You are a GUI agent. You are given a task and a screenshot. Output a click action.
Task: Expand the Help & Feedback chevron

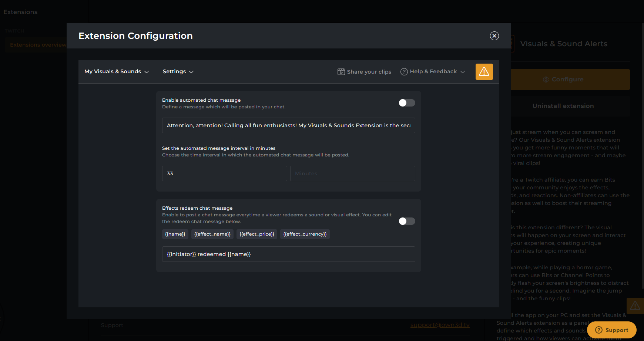click(x=463, y=72)
